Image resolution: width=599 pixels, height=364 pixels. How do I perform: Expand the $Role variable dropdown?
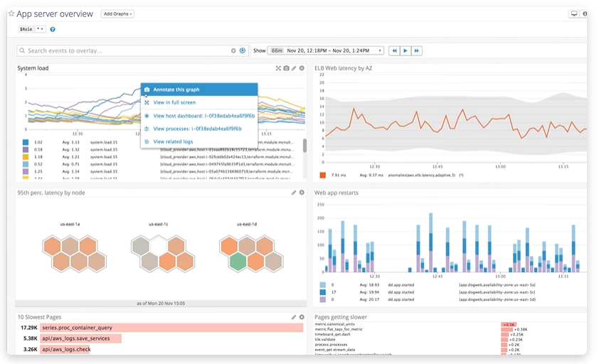[41, 29]
